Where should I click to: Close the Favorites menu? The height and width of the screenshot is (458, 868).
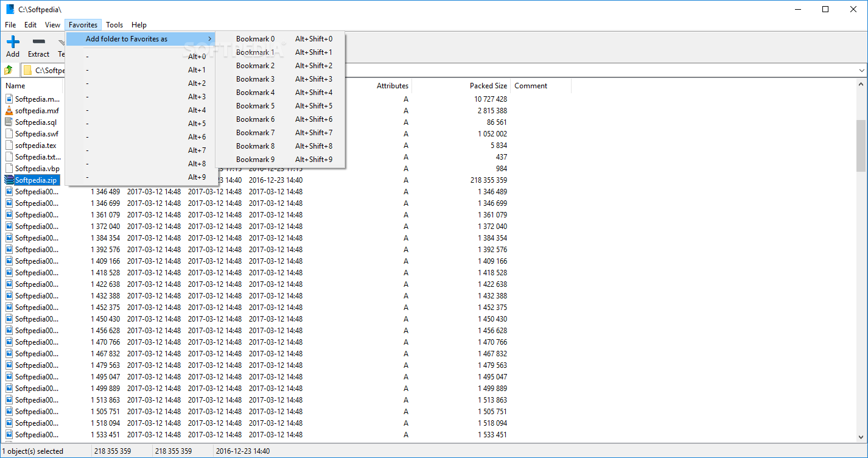[x=83, y=25]
